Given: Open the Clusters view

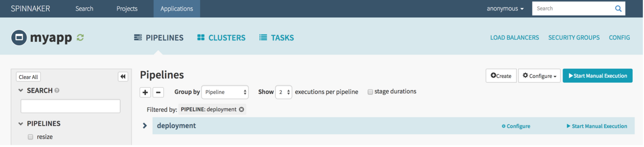Looking at the screenshot, I should [221, 38].
